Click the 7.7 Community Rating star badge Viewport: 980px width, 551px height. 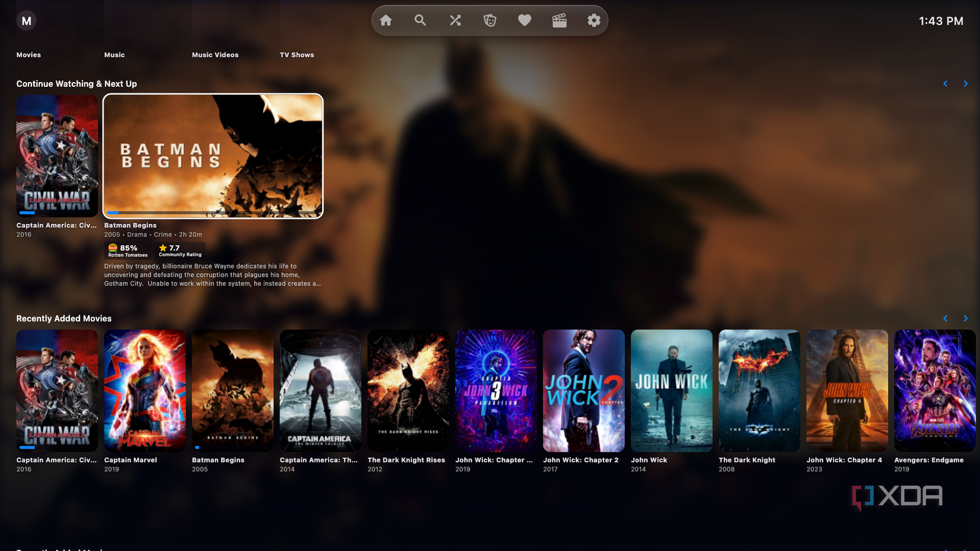180,251
